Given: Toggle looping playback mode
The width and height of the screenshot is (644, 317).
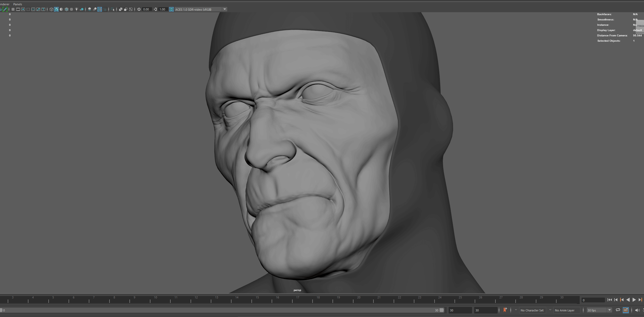Looking at the screenshot, I should pyautogui.click(x=618, y=310).
